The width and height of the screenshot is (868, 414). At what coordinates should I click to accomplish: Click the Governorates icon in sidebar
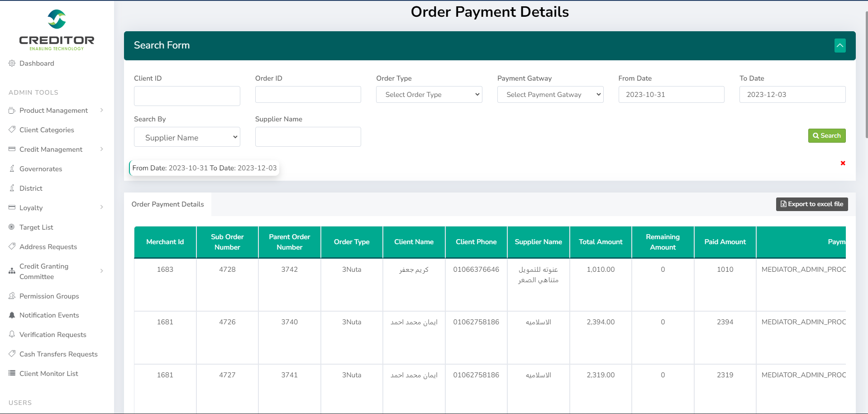point(12,168)
